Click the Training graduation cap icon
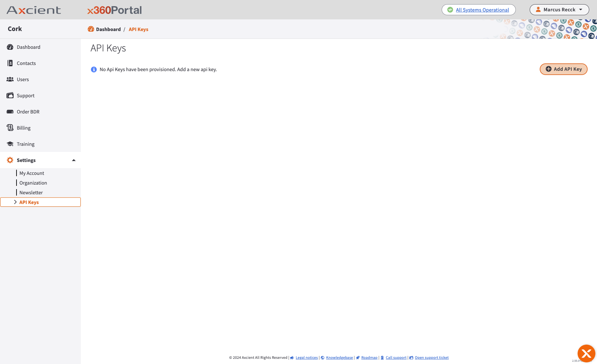 pos(10,144)
